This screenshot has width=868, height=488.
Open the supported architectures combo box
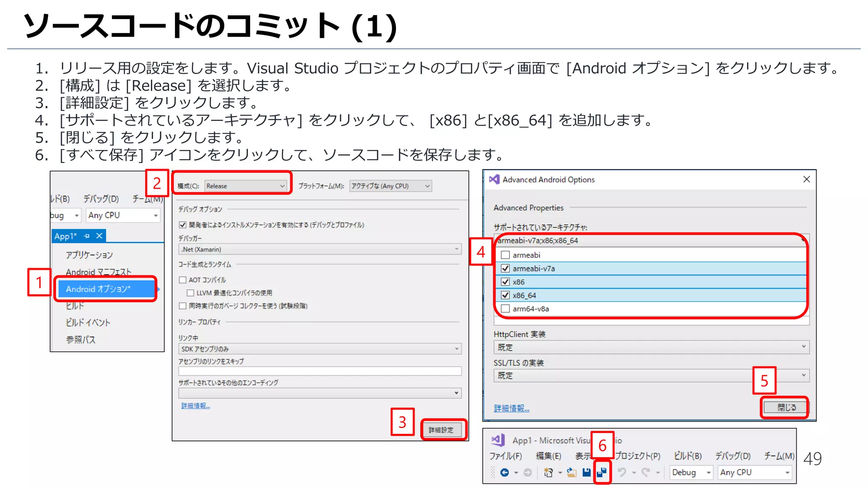[652, 240]
